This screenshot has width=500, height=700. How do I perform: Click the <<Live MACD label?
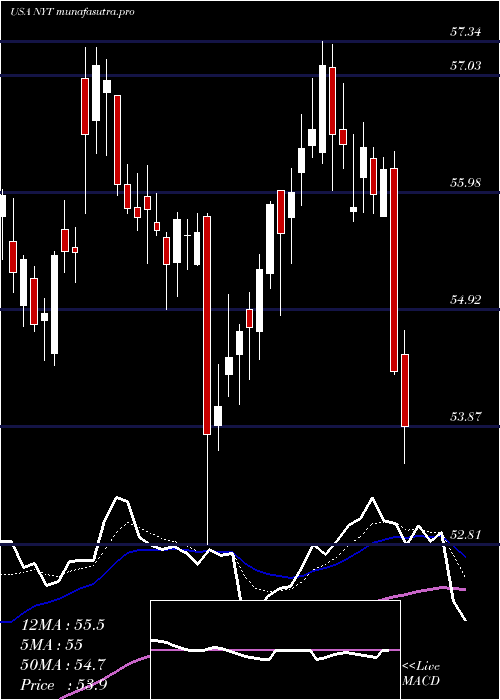coord(421,673)
